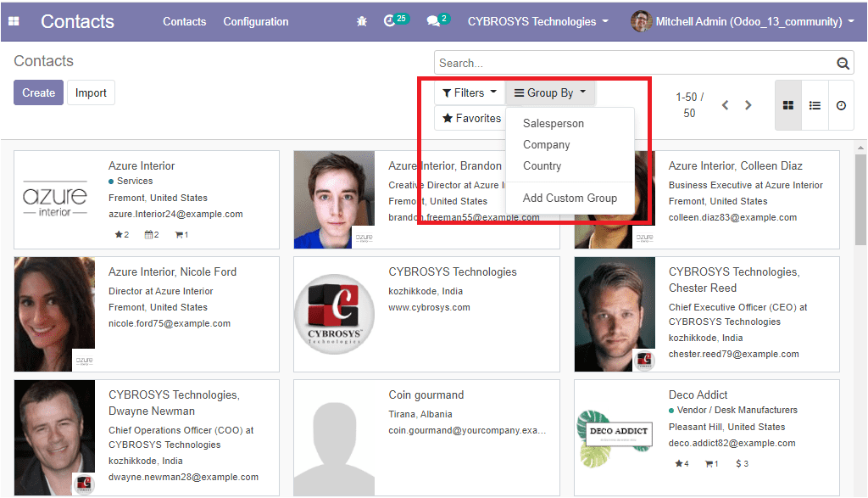Open the Azure Interior logo thumbnail
868x498 pixels.
click(x=55, y=199)
